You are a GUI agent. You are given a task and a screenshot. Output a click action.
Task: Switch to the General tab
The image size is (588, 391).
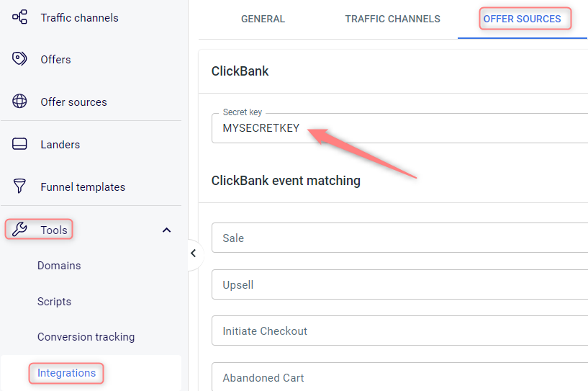[x=263, y=19]
